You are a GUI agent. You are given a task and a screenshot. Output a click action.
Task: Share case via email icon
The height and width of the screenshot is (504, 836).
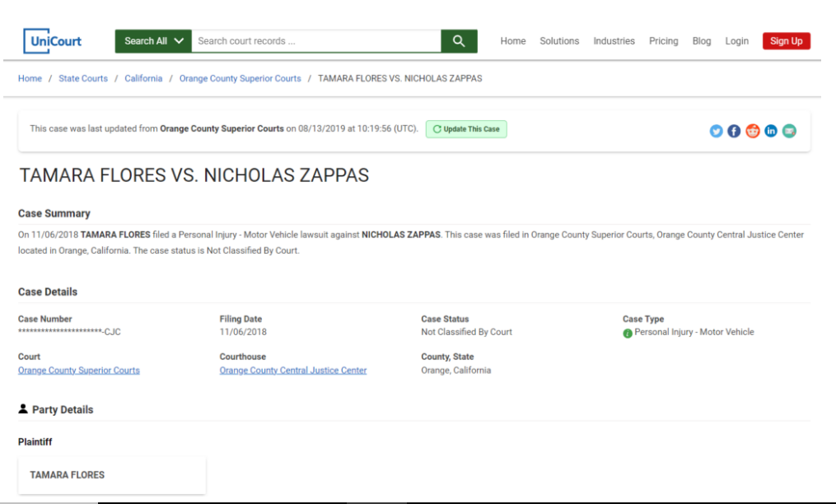[789, 131]
